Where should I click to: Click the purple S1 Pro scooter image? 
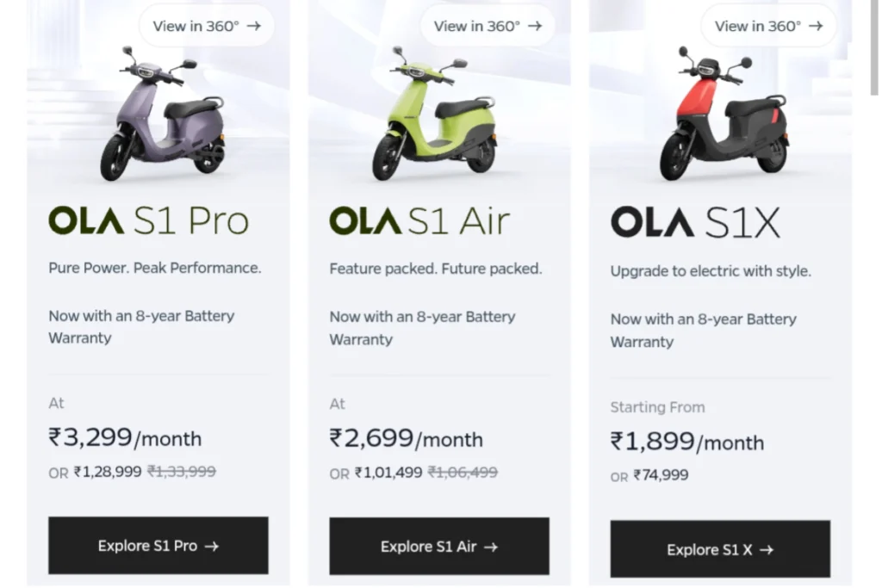(163, 114)
